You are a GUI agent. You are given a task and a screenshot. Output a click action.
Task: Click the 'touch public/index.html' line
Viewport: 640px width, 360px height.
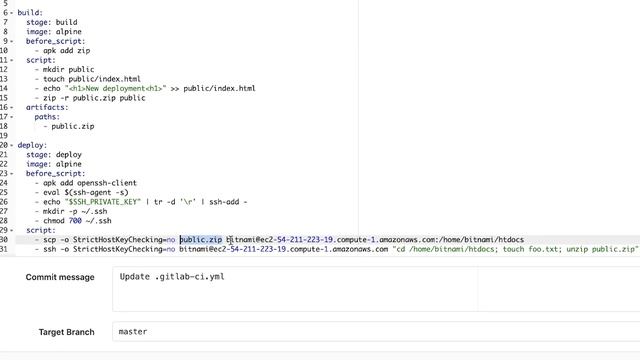click(87, 79)
